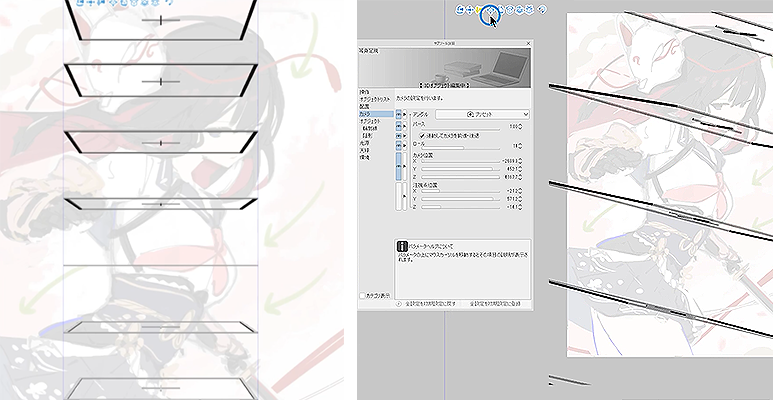Click the info icon in the parameter help box
773x400 pixels.
402,246
